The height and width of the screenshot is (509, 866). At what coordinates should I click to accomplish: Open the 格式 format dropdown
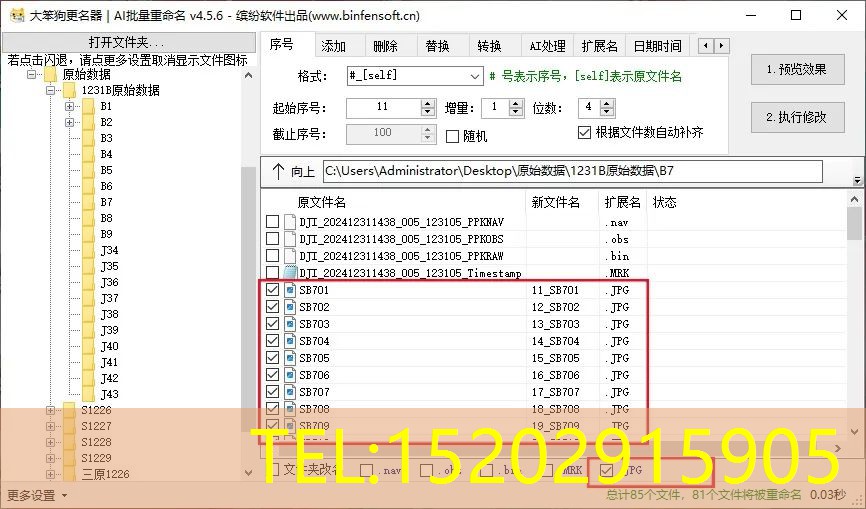tap(475, 76)
